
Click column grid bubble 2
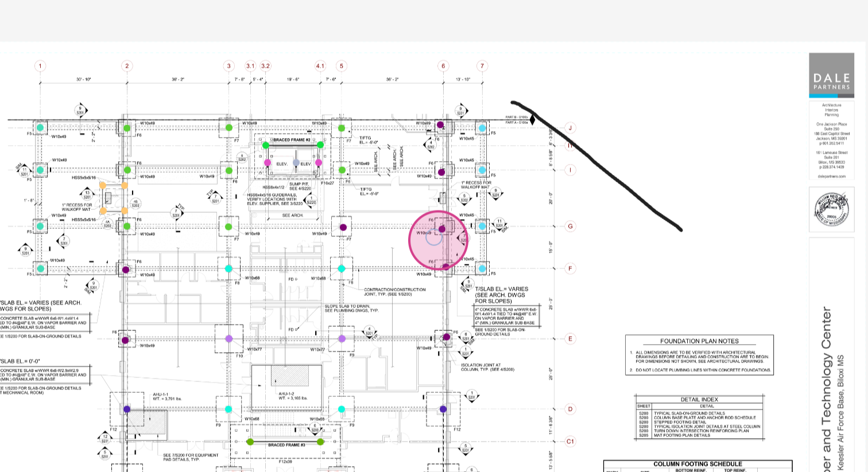point(127,66)
